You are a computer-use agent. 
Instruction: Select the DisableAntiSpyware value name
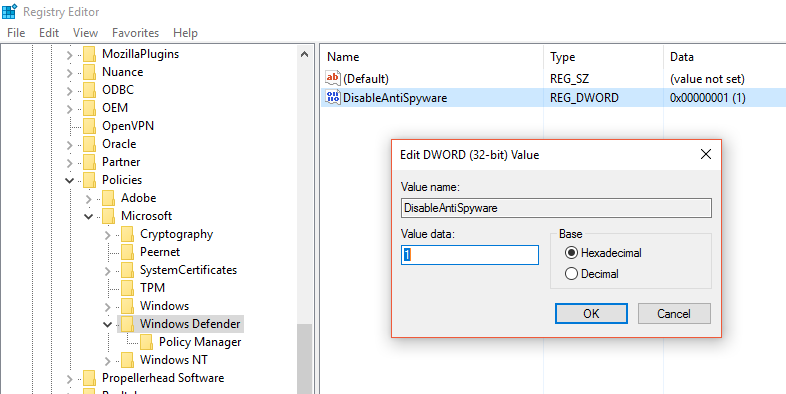pos(395,98)
